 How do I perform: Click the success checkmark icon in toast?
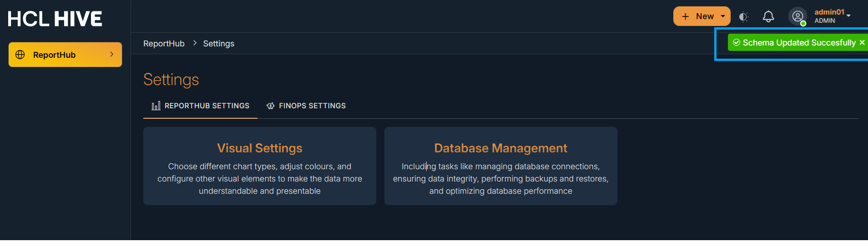click(737, 42)
